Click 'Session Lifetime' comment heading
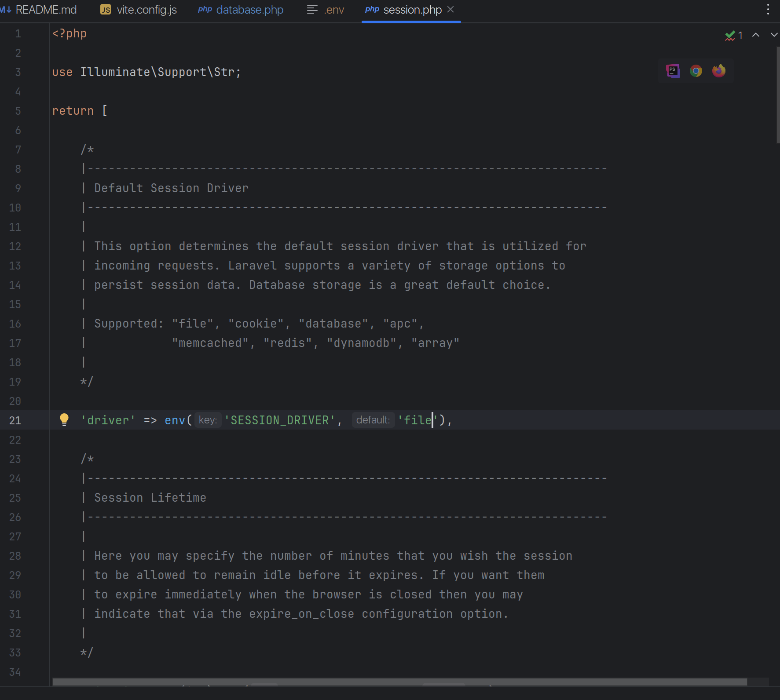This screenshot has height=700, width=780. 150,498
